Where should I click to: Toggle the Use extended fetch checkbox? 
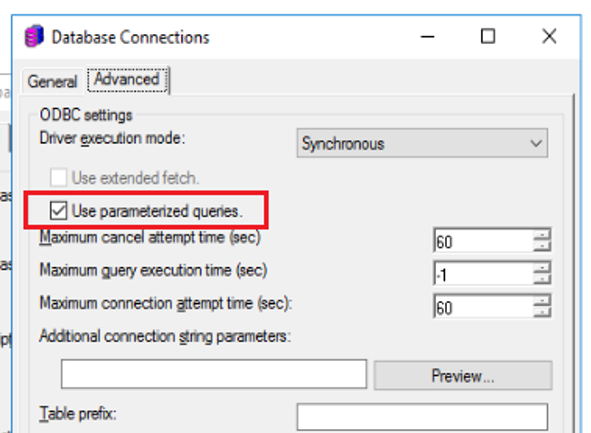coord(58,177)
